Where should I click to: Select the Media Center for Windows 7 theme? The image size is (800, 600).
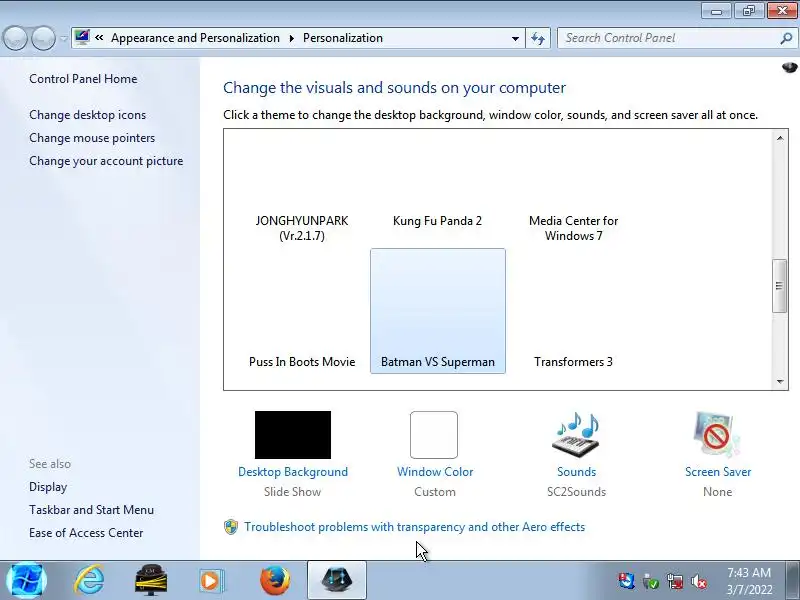[x=573, y=228]
